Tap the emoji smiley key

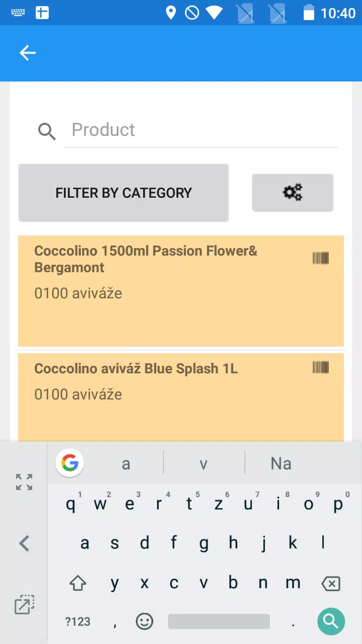tap(144, 621)
